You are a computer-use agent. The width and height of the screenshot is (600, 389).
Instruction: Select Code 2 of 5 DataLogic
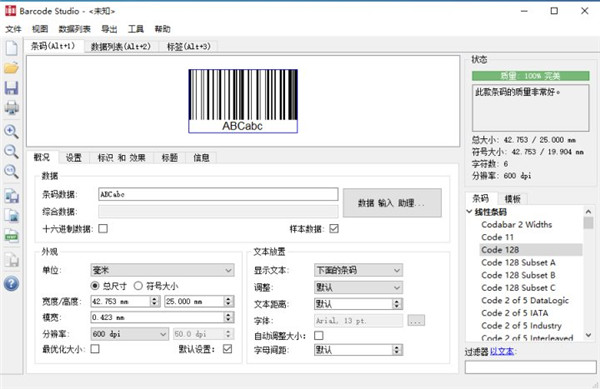coord(525,300)
